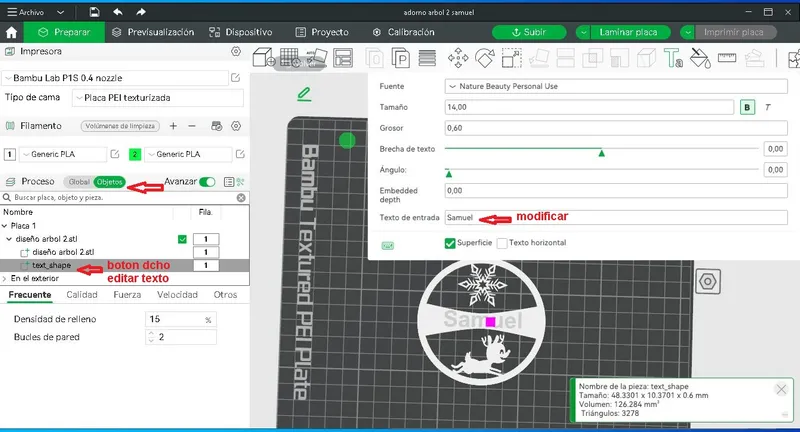Open the printer settings gear icon
800x432 pixels.
(x=236, y=50)
